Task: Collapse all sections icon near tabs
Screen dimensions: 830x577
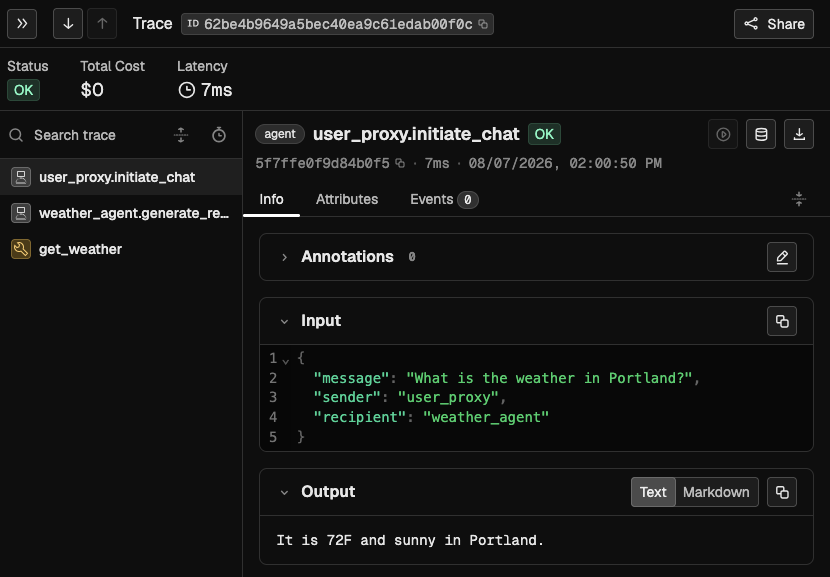Action: [799, 199]
